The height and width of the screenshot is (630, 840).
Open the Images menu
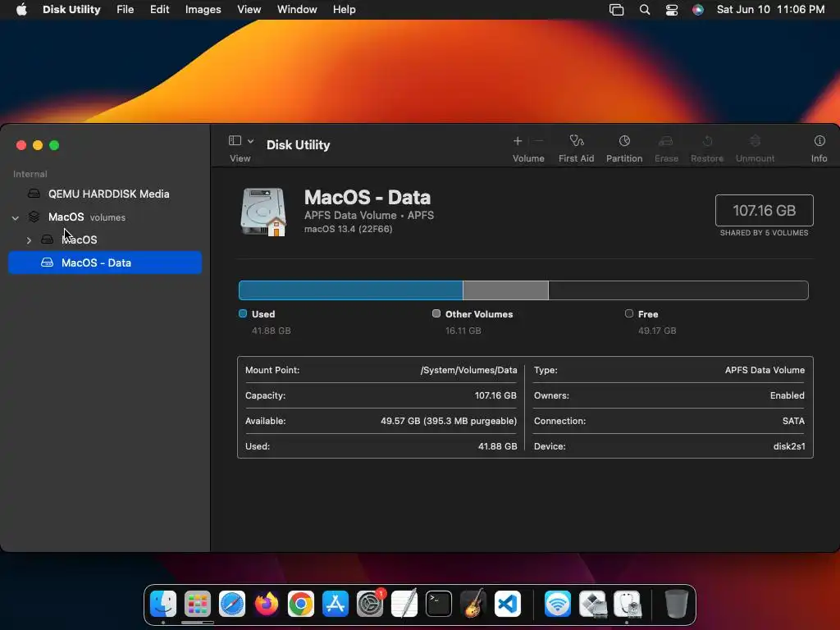point(203,10)
